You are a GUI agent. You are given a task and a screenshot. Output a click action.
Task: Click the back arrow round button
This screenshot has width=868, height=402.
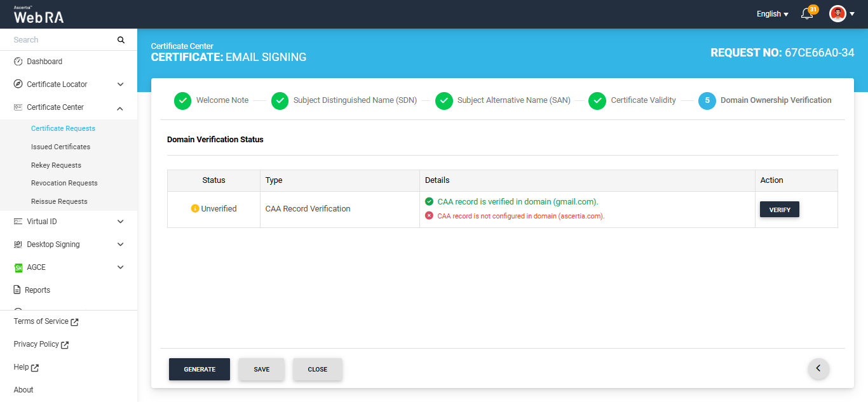click(x=818, y=368)
